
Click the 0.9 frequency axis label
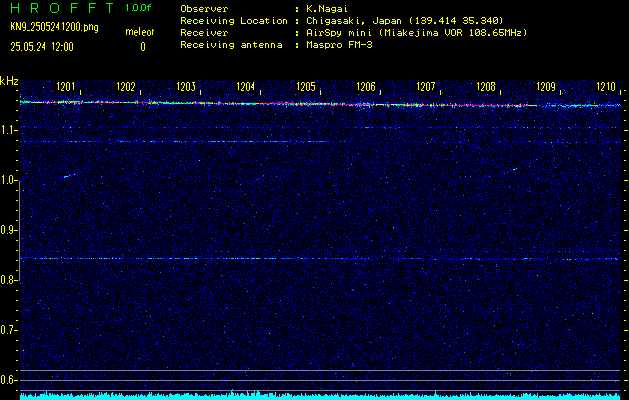point(8,230)
